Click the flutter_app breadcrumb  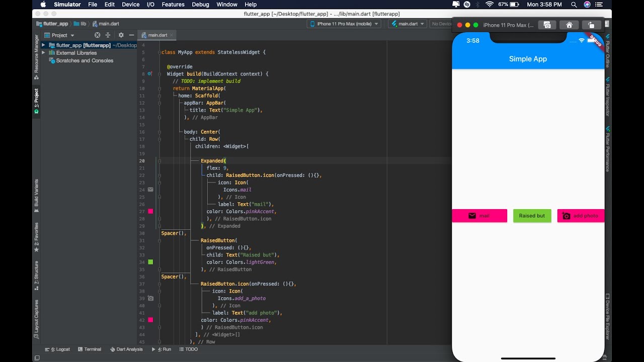click(52, 24)
